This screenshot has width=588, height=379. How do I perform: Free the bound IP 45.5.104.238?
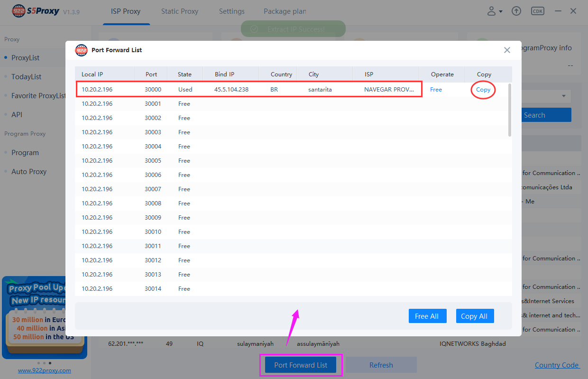click(436, 89)
